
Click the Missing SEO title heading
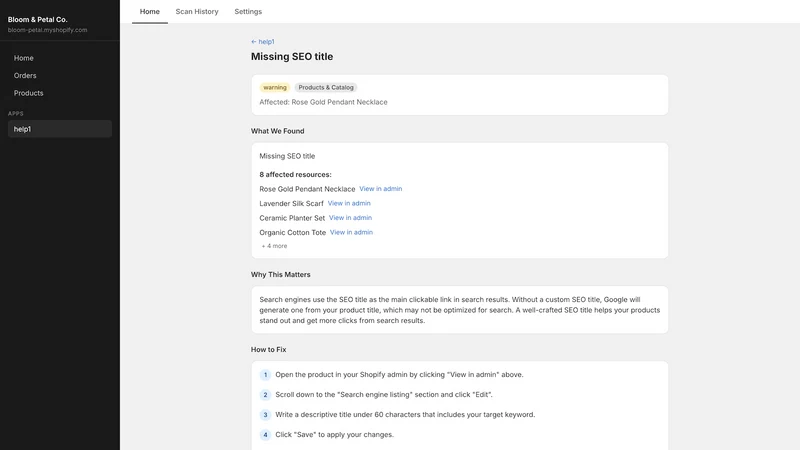(292, 57)
